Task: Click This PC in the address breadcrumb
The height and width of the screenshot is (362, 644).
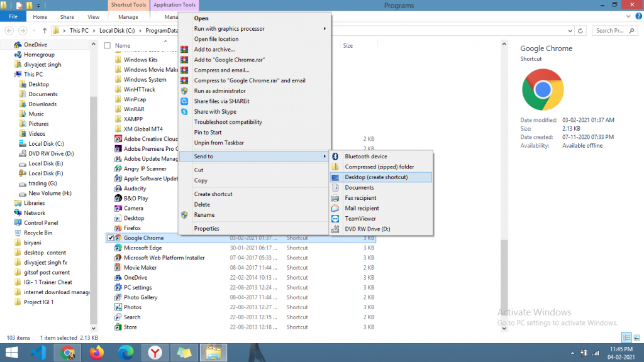Action: (x=79, y=31)
